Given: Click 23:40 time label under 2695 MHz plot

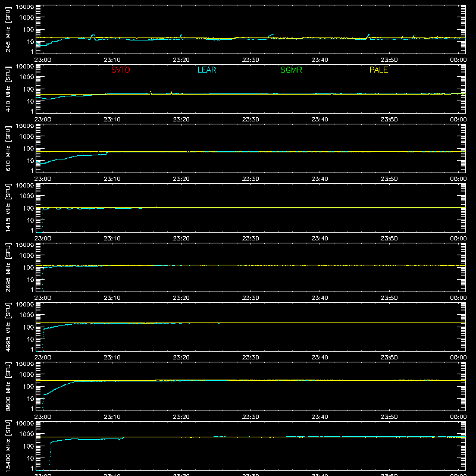Looking at the screenshot, I should [320, 298].
